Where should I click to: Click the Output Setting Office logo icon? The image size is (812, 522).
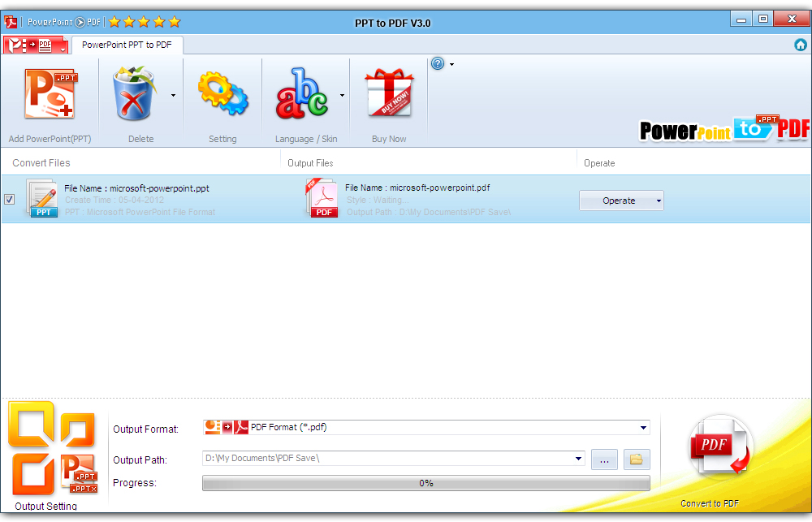point(52,448)
